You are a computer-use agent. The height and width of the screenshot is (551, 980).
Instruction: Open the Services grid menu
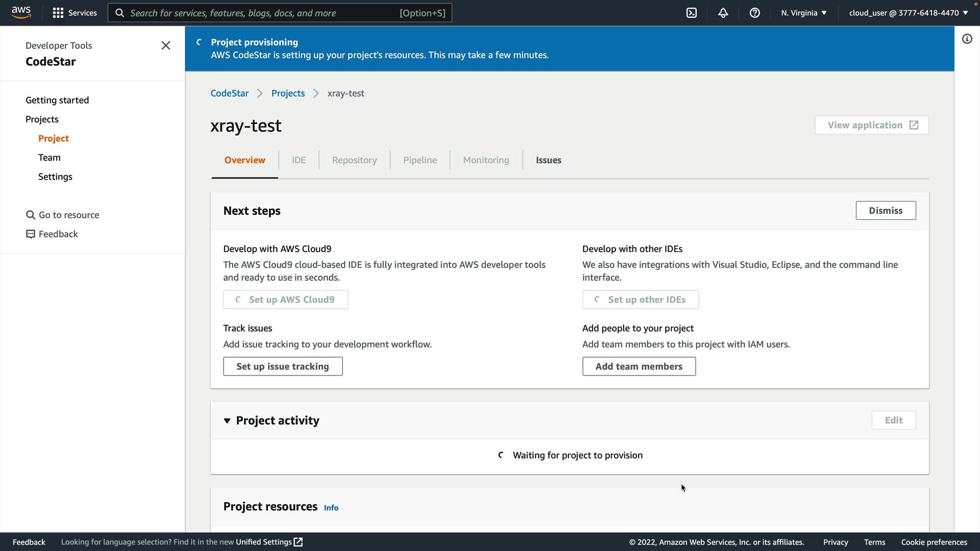click(x=75, y=13)
